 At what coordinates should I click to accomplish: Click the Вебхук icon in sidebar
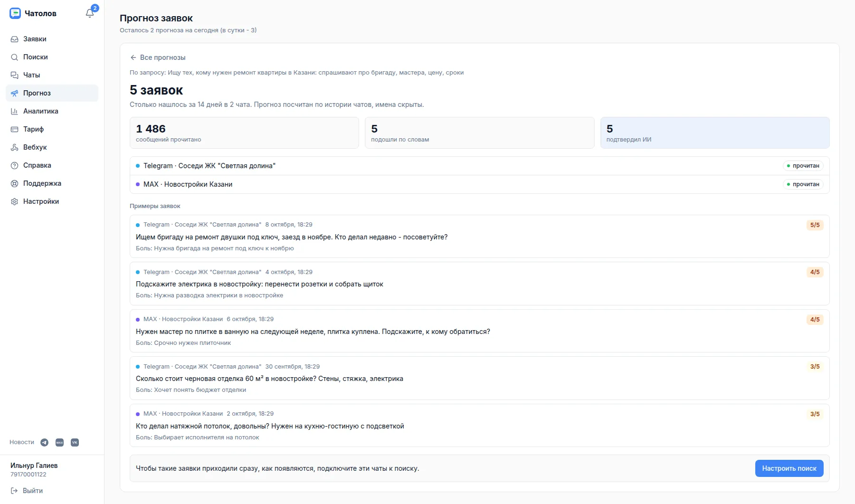tap(15, 147)
